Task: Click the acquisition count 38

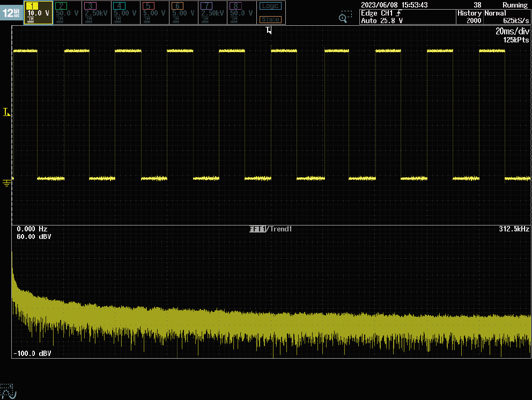Action: (477, 5)
